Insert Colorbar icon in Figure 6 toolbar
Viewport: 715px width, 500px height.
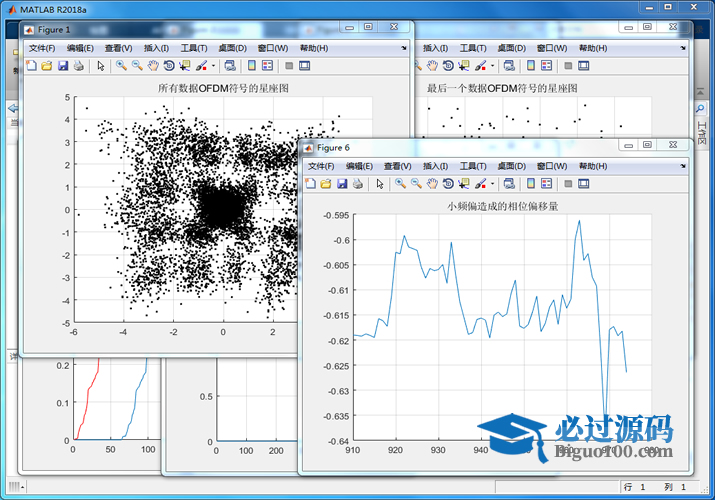pyautogui.click(x=531, y=184)
